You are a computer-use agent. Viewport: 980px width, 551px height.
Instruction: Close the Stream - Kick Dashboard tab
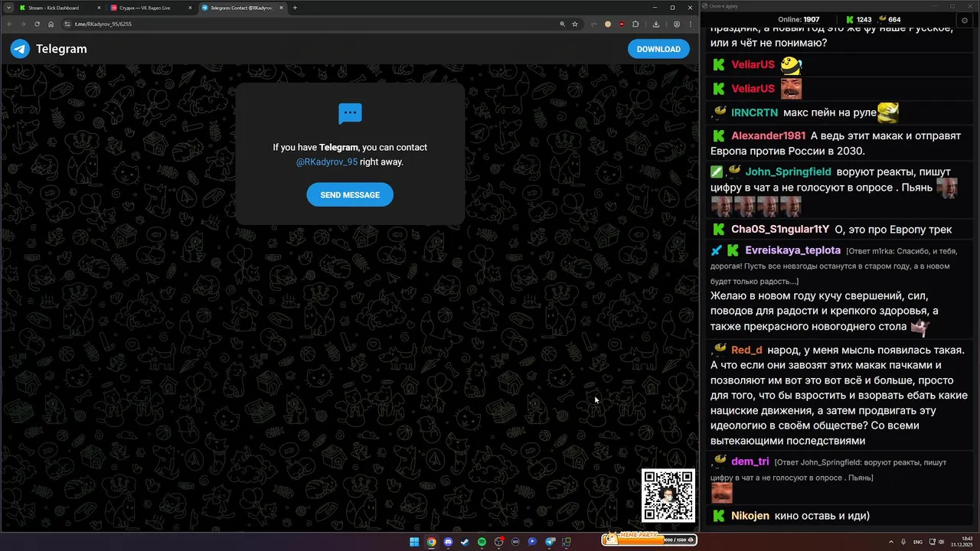[100, 8]
